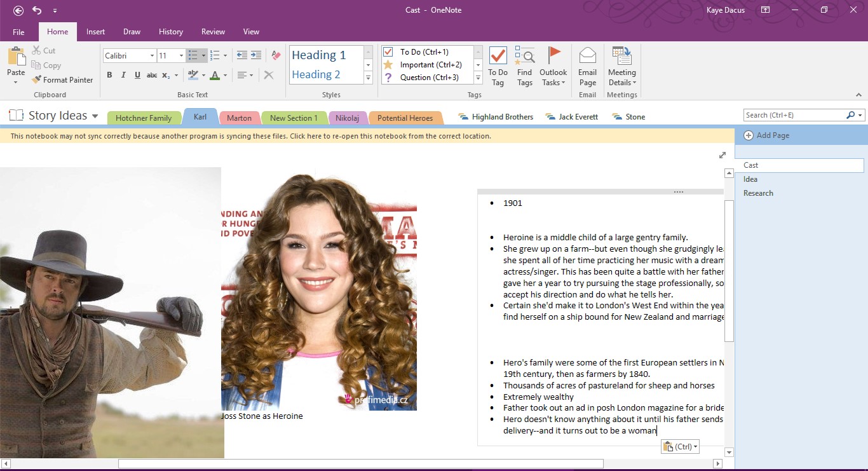Toggle underline formatting
This screenshot has width=868, height=471.
tap(137, 75)
